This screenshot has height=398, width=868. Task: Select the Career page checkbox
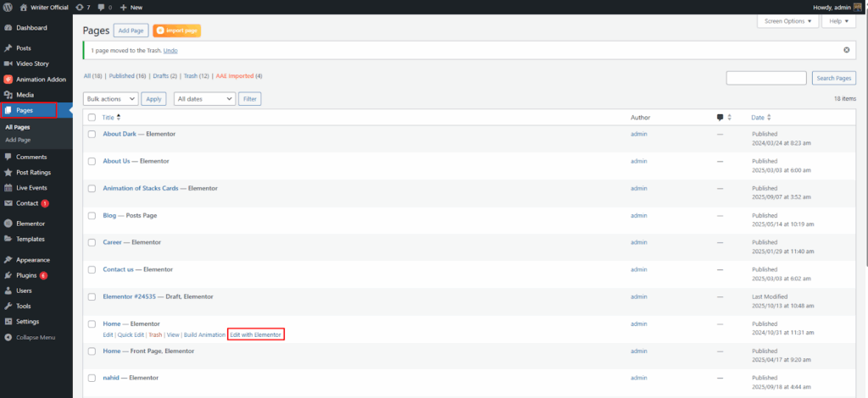[x=92, y=242]
